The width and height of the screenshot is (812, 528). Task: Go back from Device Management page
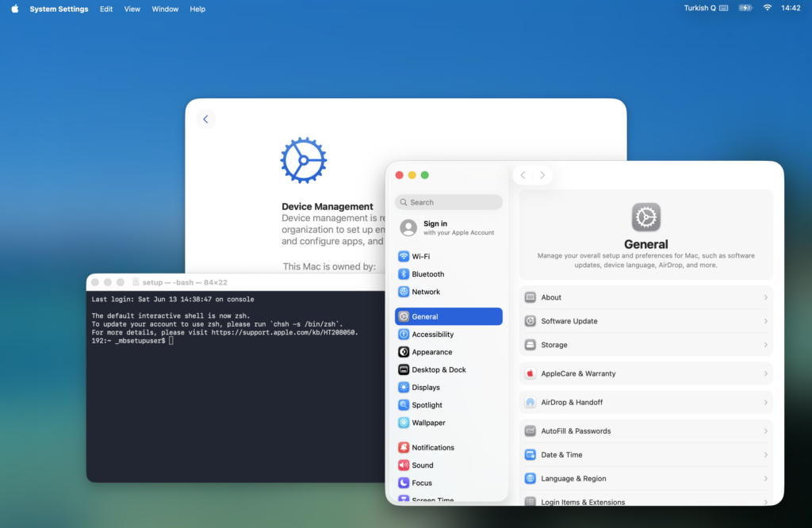tap(205, 119)
